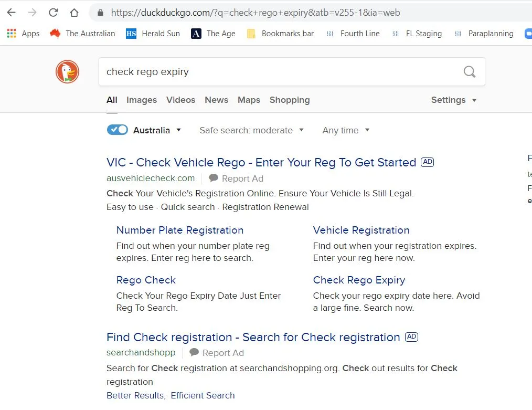Open the Settings dropdown menu
The image size is (532, 410).
[x=454, y=100]
